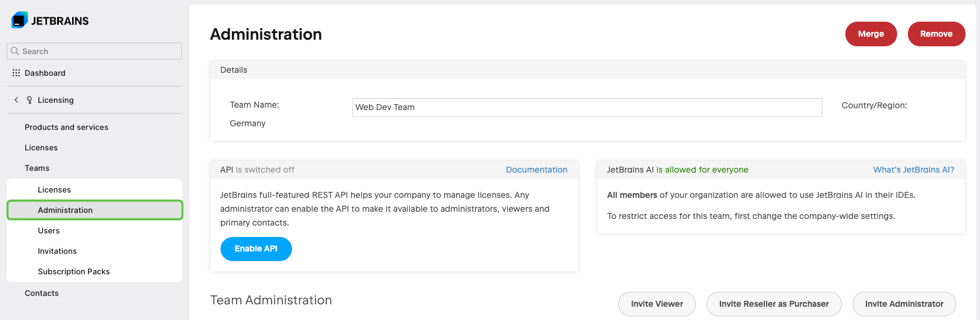The image size is (980, 320).
Task: Select the Teams menu item
Action: pyautogui.click(x=37, y=168)
